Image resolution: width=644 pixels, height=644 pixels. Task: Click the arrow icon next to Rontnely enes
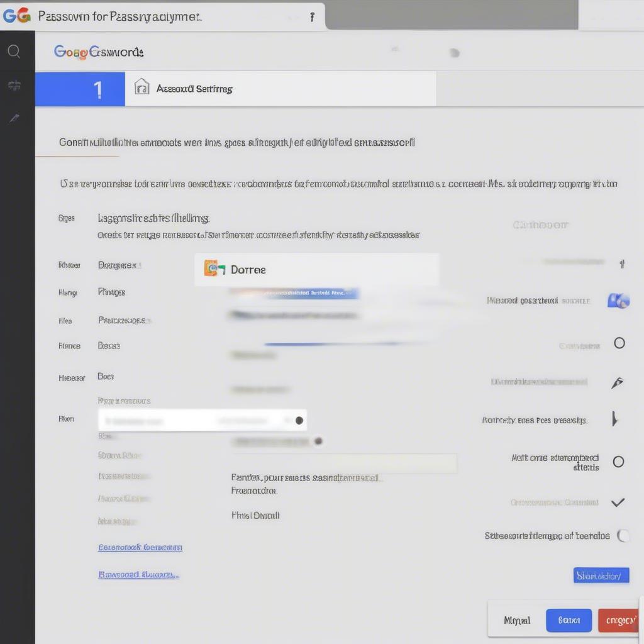click(614, 419)
